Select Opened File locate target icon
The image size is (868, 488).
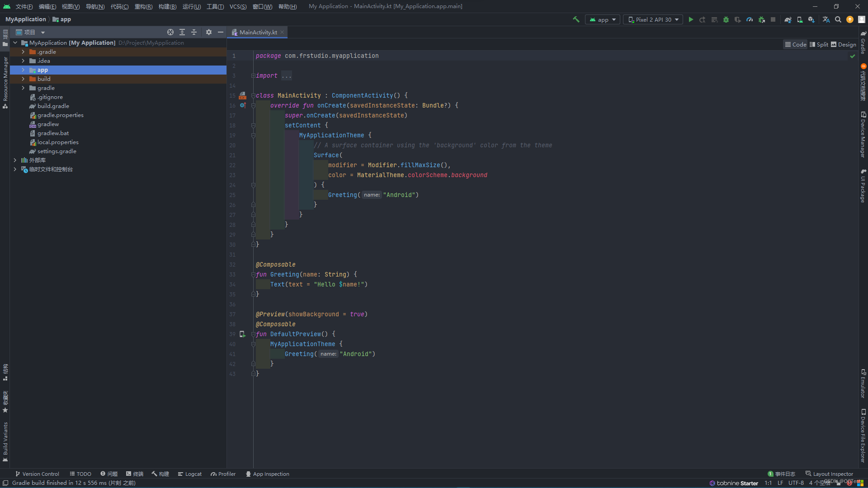tap(170, 32)
